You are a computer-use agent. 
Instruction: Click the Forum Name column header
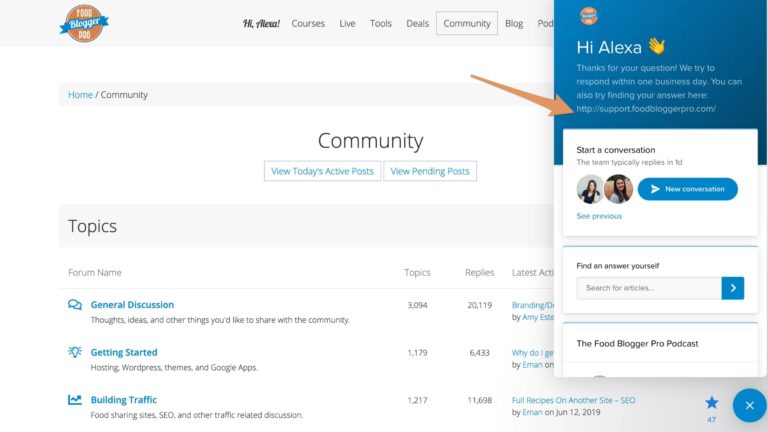95,272
